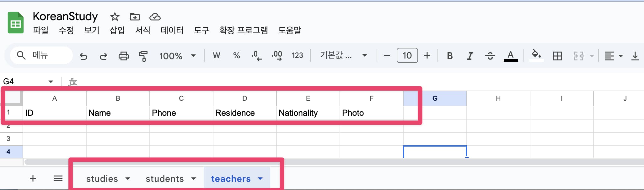Click the move to folder icon
This screenshot has width=644, height=190.
point(135,17)
